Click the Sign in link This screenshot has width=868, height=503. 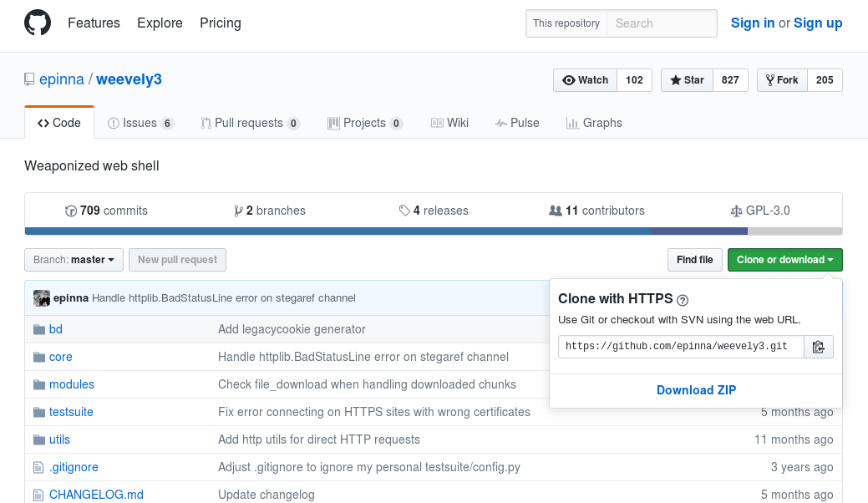pos(753,23)
